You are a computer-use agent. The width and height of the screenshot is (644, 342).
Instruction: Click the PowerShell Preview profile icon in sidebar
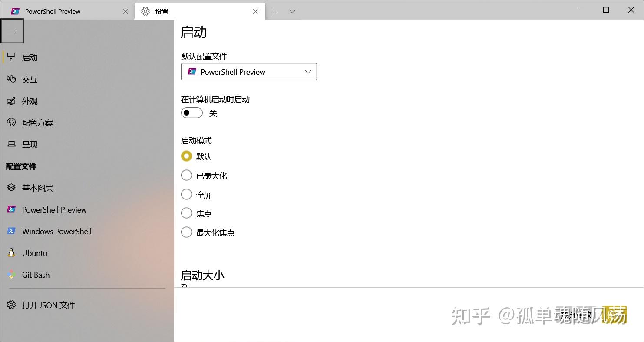coord(11,209)
